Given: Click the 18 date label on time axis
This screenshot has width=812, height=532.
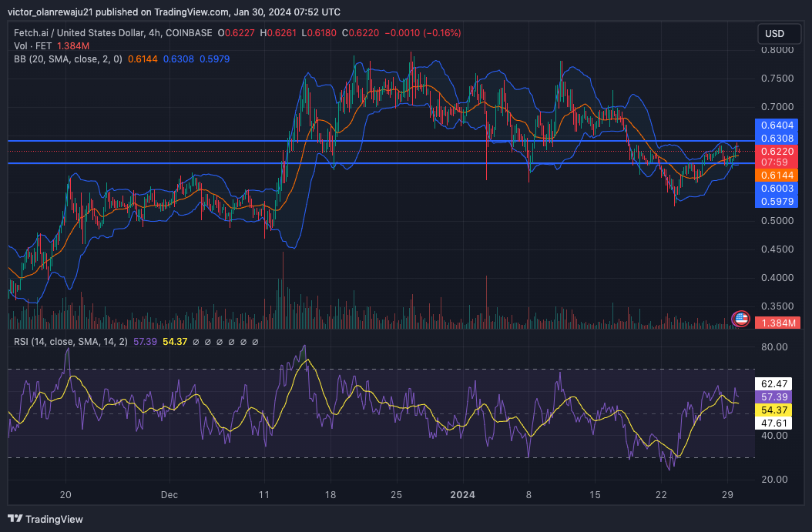Looking at the screenshot, I should [331, 495].
